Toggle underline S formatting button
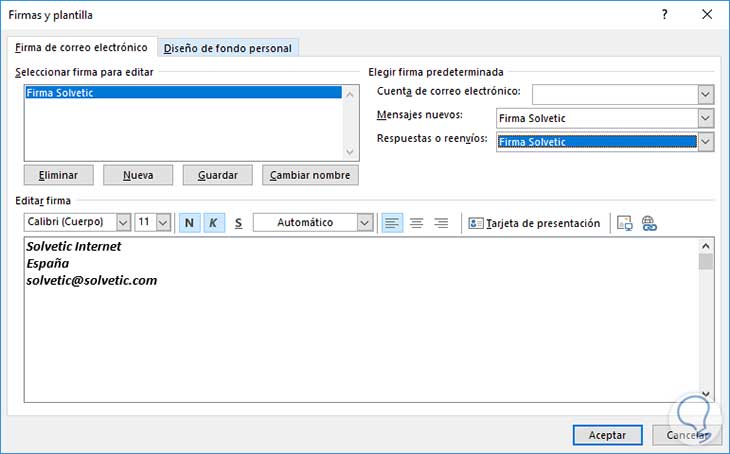Screen dimensions: 730x454 pos(238,223)
